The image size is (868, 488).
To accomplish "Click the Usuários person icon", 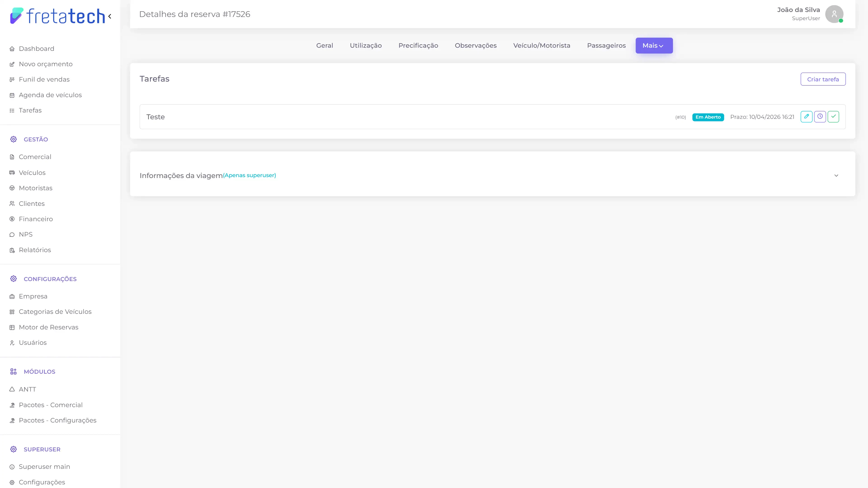I will 12,343.
